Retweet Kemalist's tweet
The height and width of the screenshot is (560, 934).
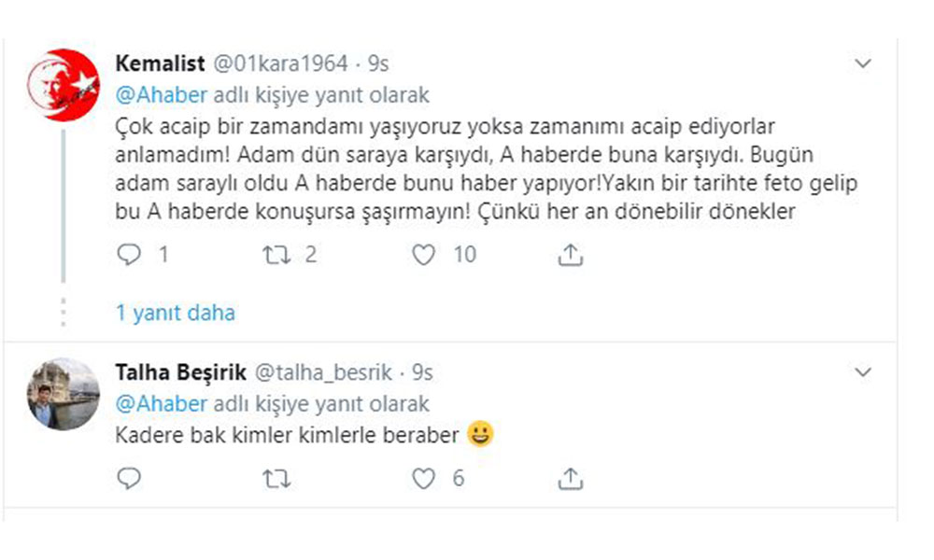click(276, 254)
